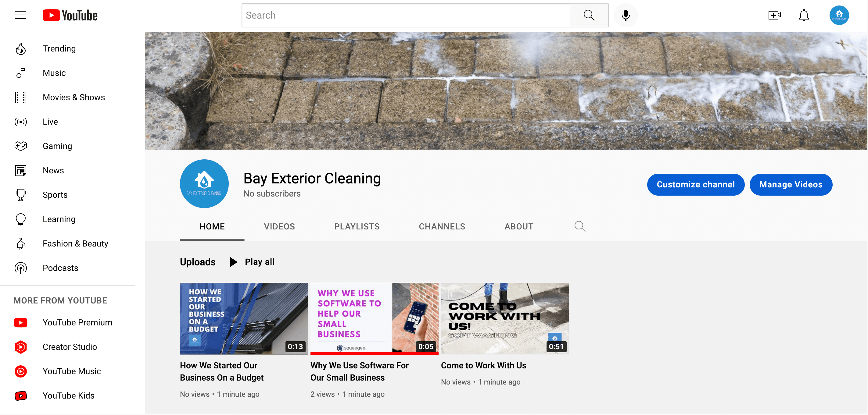The width and height of the screenshot is (868, 415).
Task: Open the account avatar menu
Action: (839, 15)
